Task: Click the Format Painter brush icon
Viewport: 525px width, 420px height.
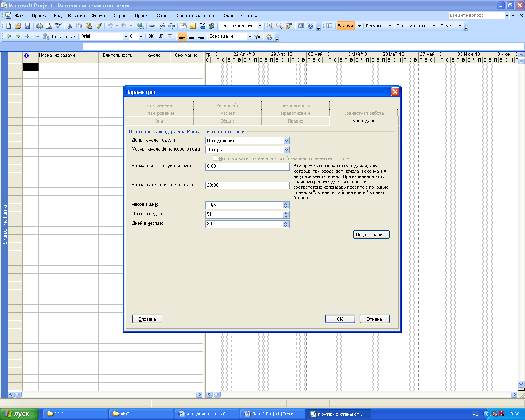Action: (x=98, y=26)
